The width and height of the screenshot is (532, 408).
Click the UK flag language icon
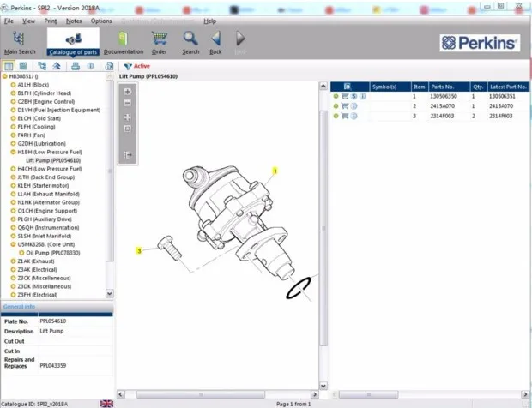point(106,404)
